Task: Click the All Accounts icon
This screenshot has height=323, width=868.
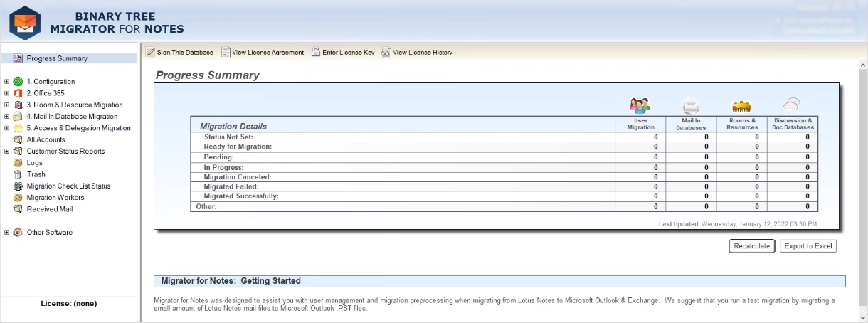Action: 18,139
